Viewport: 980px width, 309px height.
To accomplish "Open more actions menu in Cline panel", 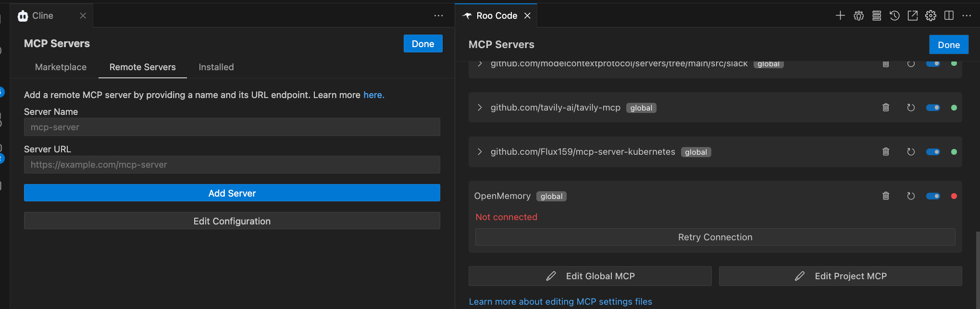I will 438,15.
